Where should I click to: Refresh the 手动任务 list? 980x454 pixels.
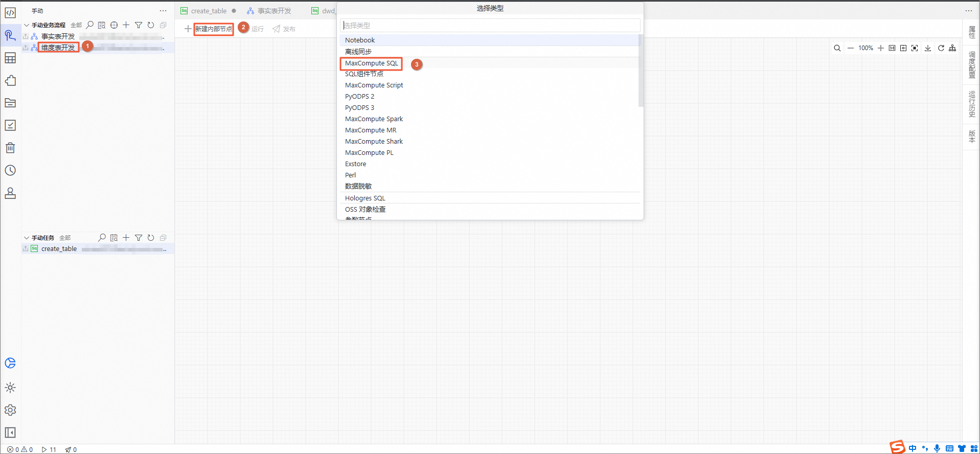pos(151,237)
